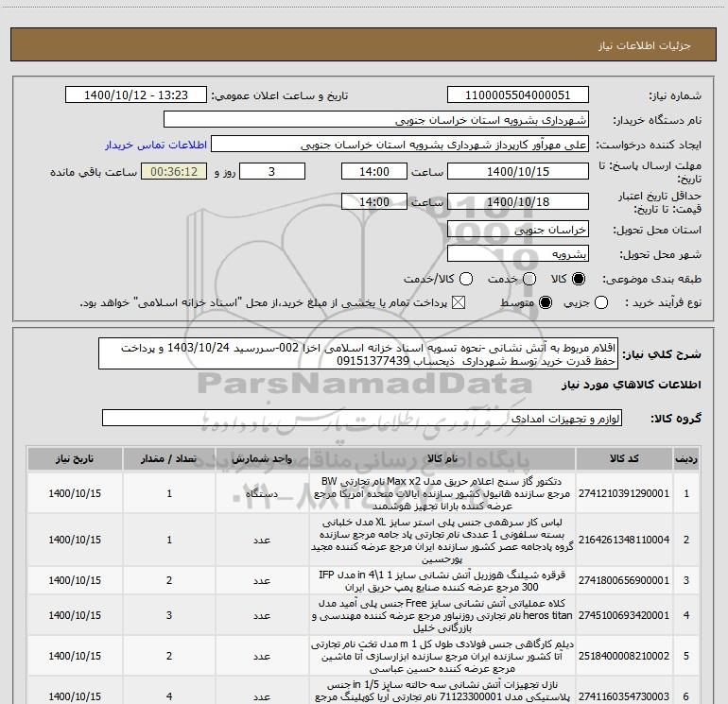Viewport: 728px width, 704px height.
Task: Click item code 2518400008210002
Action: pos(624,656)
